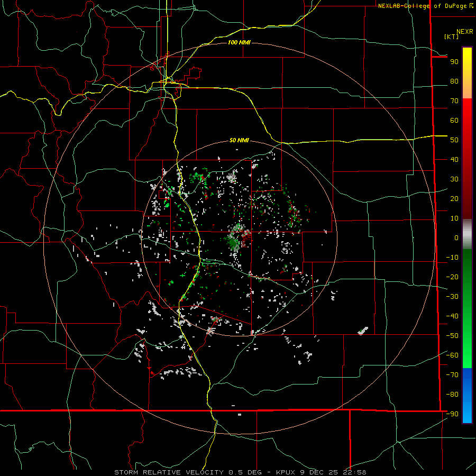The image size is (476, 476).
Task: Select the -30 knots scale label
Action: 452,297
